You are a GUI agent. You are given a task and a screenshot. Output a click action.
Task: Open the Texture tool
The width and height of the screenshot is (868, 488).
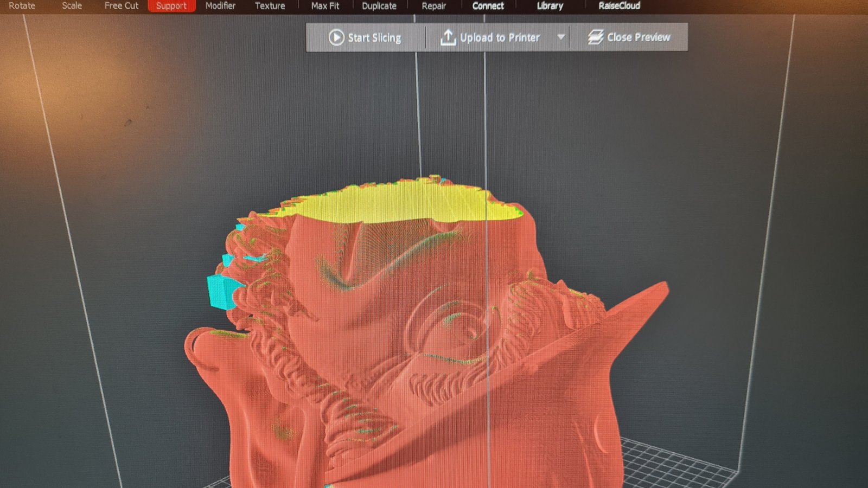click(x=270, y=6)
